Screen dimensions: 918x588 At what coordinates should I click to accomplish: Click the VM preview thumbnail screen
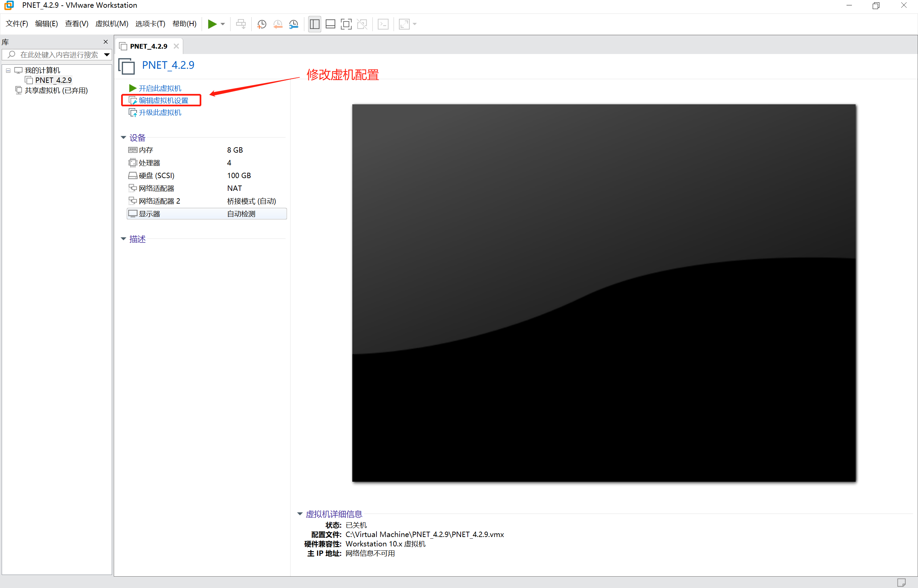click(604, 293)
